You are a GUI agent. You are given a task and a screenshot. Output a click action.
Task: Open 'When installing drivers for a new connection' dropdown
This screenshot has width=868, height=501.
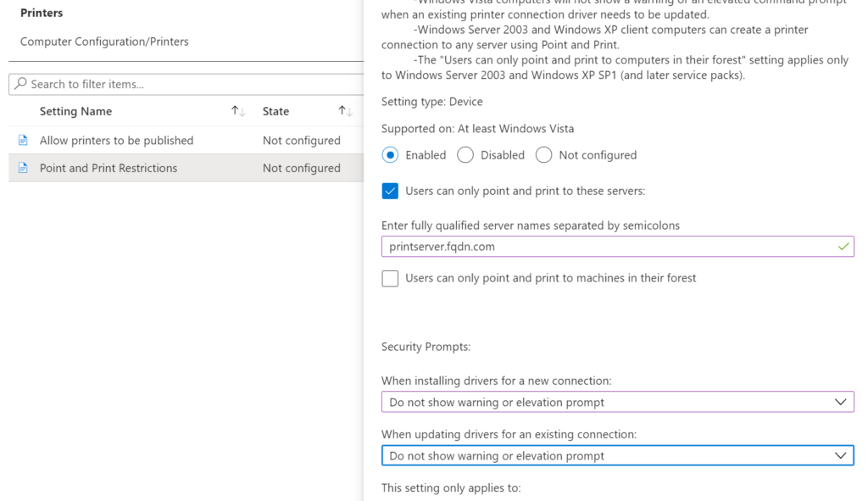click(x=618, y=402)
